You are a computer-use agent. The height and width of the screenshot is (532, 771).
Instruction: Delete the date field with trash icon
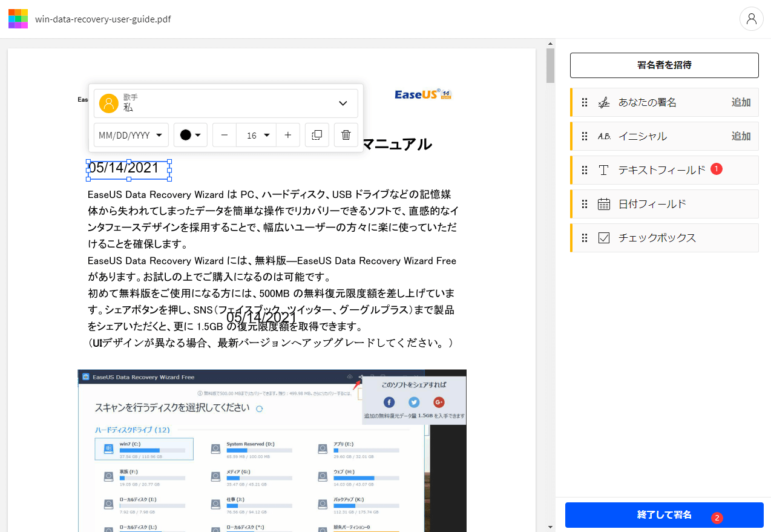click(346, 135)
